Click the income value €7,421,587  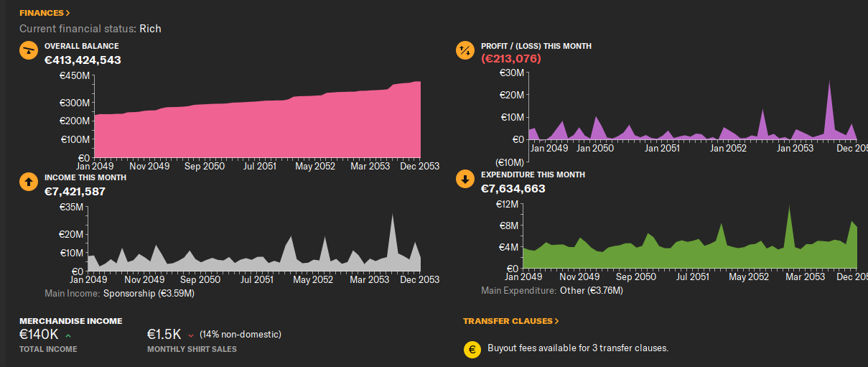click(75, 191)
